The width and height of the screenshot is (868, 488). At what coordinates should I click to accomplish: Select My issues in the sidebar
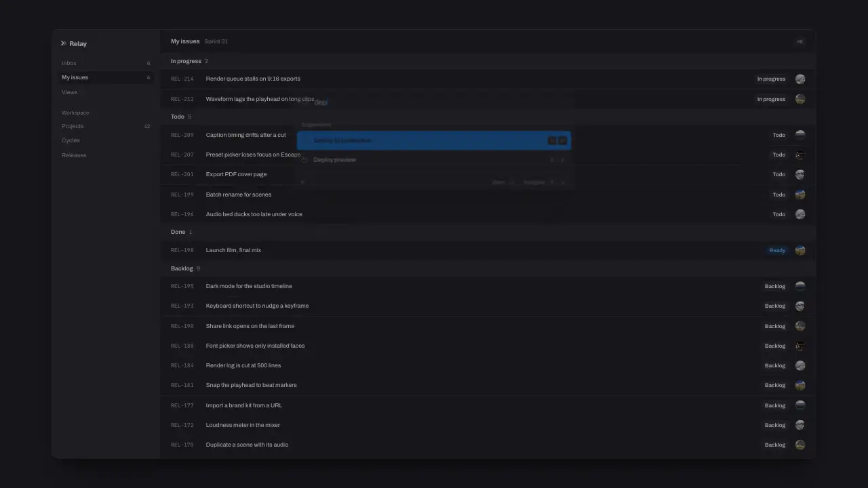point(106,77)
